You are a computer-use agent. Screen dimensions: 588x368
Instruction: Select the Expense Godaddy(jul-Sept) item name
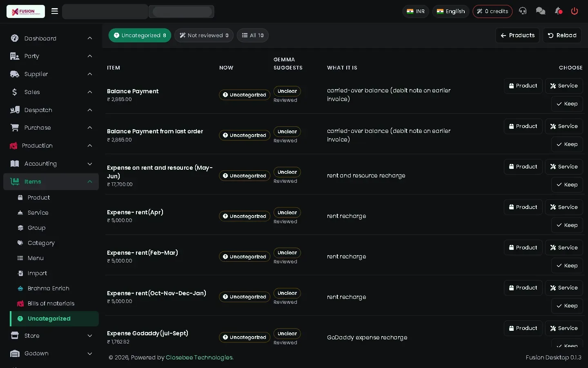147,333
